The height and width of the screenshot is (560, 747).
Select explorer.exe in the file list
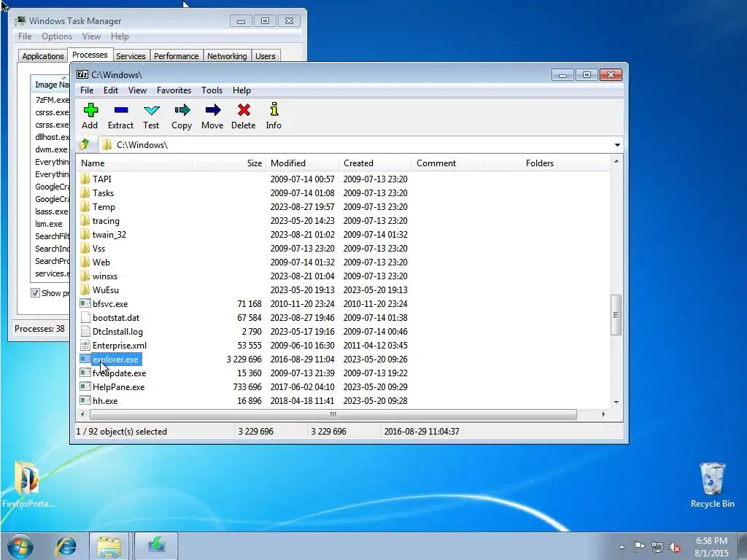[x=115, y=359]
